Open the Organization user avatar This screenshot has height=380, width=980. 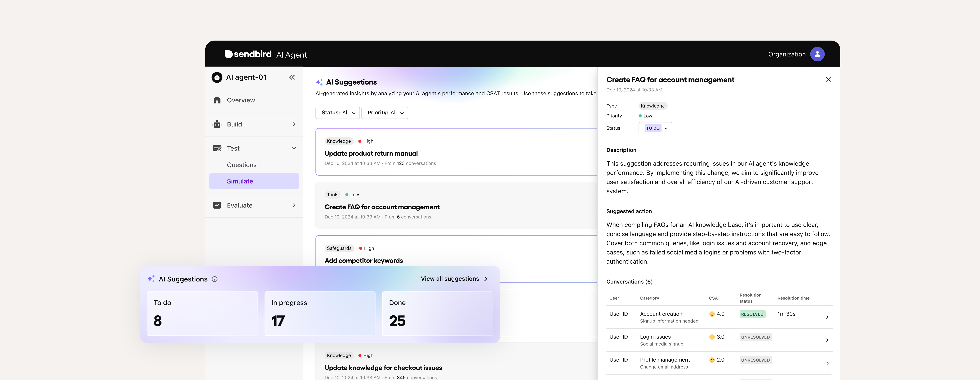(x=817, y=54)
